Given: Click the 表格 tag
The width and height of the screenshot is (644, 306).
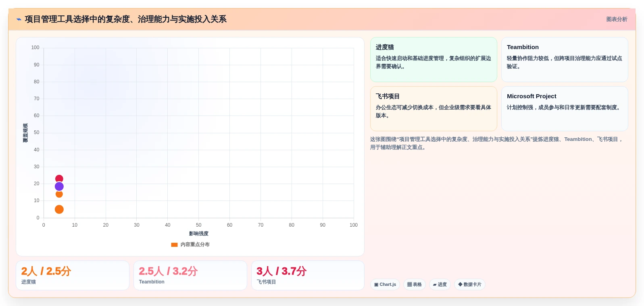Looking at the screenshot, I should (415, 284).
